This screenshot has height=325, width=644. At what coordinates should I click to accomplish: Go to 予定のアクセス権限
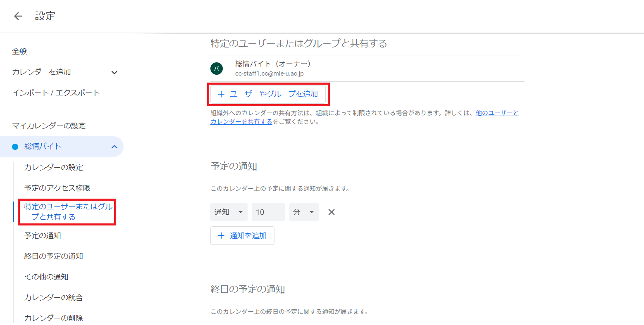click(57, 188)
